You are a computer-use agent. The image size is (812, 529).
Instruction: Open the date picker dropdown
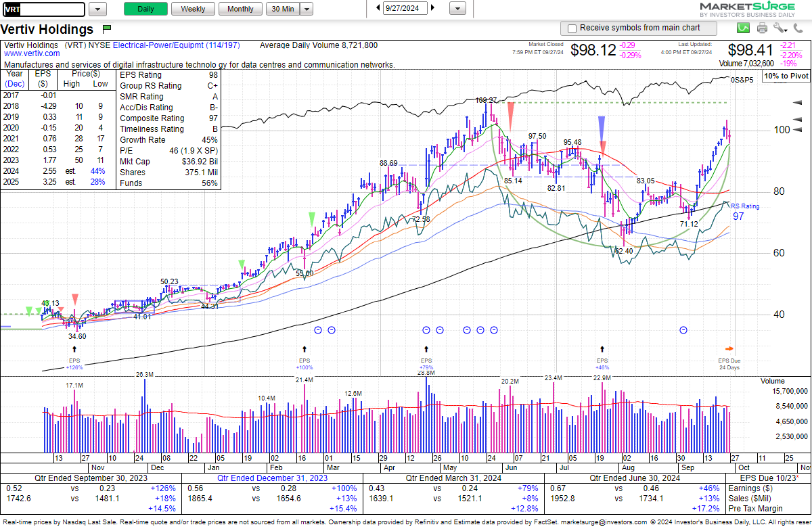coord(458,9)
